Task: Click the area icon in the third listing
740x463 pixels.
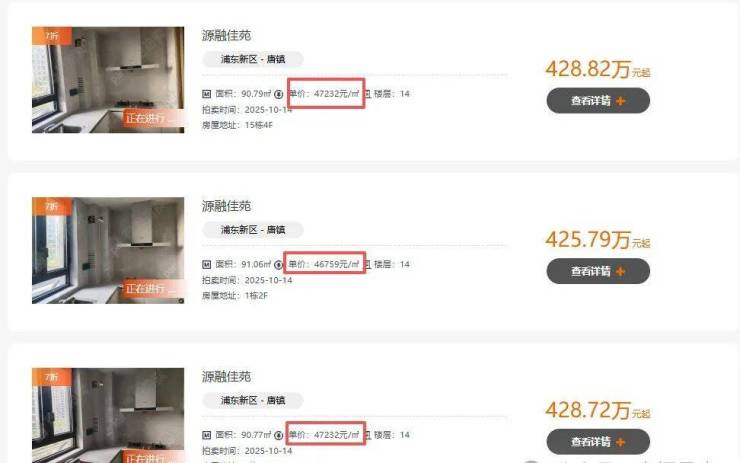Action: [206, 435]
